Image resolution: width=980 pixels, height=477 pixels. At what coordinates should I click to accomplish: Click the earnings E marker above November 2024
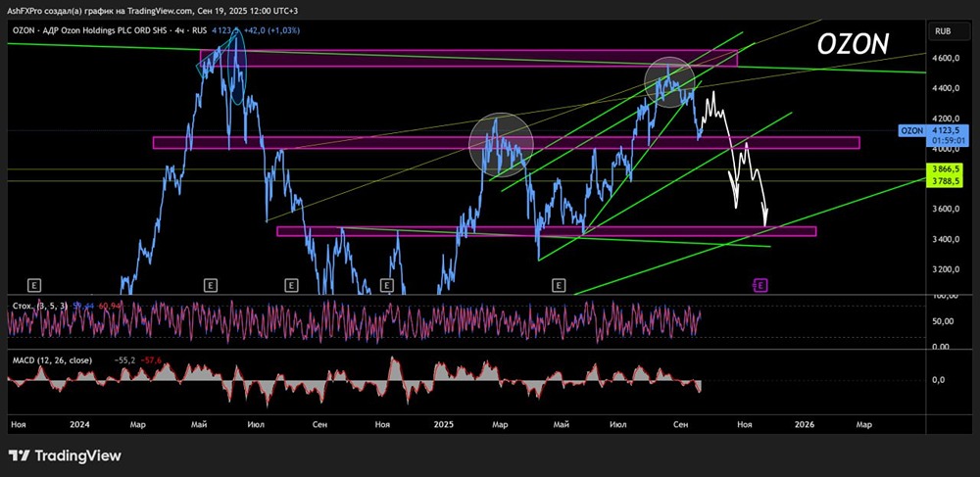[387, 285]
